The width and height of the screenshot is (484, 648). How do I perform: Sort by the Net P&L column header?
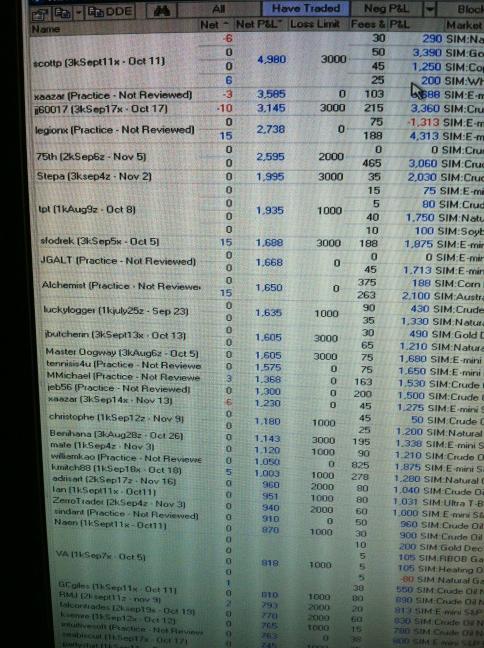point(258,24)
